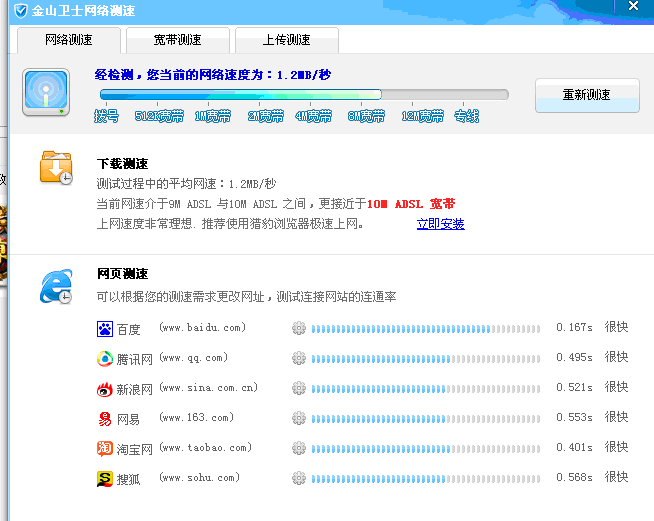The image size is (654, 521).
Task: Click the Taobao orange logo icon
Action: point(105,449)
